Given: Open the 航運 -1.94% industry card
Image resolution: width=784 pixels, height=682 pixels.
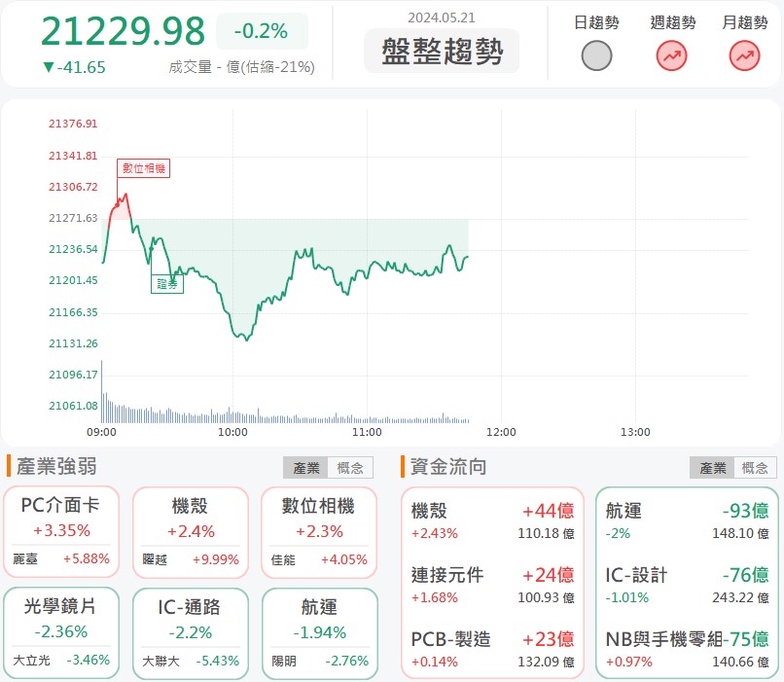Looking at the screenshot, I should point(319,633).
